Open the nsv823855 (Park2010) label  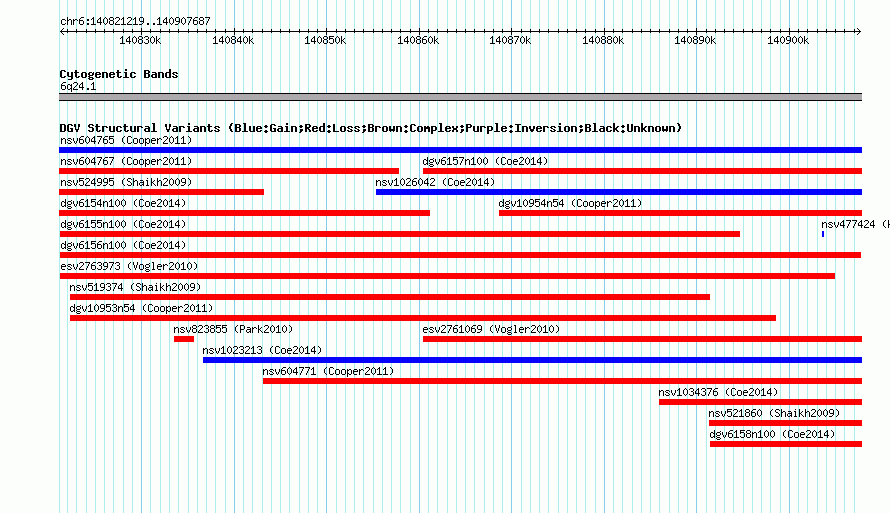pos(233,329)
